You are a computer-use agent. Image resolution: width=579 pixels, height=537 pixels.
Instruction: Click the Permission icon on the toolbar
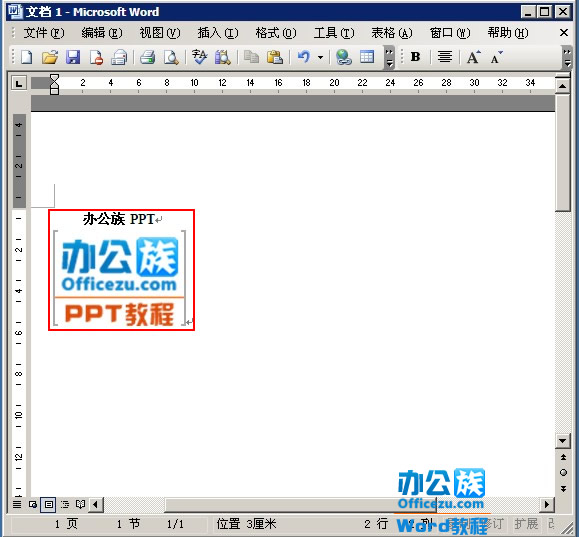click(96, 58)
